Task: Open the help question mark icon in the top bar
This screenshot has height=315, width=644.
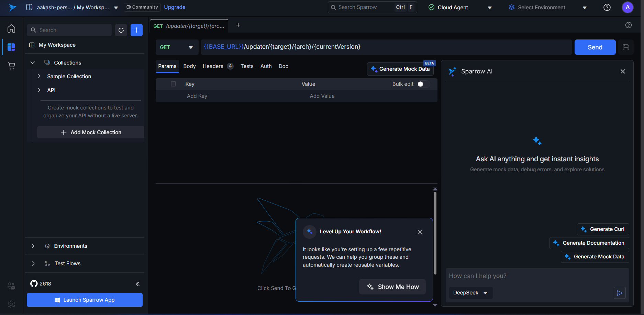Action: pos(607,7)
